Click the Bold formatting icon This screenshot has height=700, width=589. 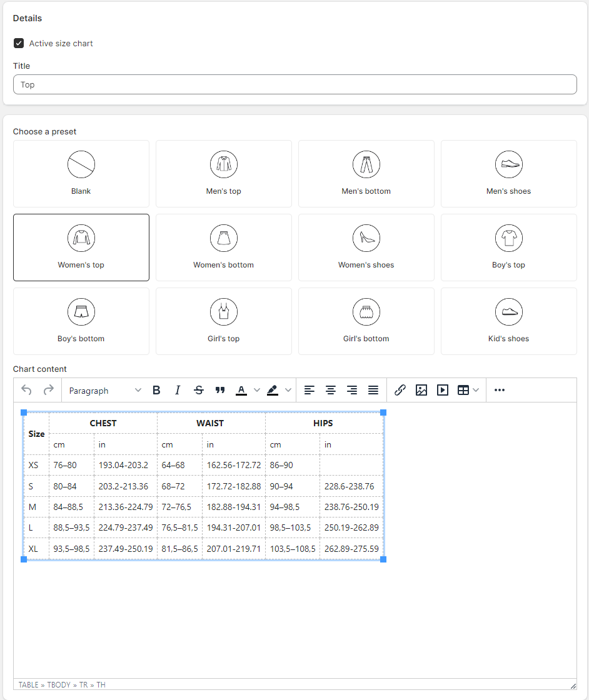point(156,390)
